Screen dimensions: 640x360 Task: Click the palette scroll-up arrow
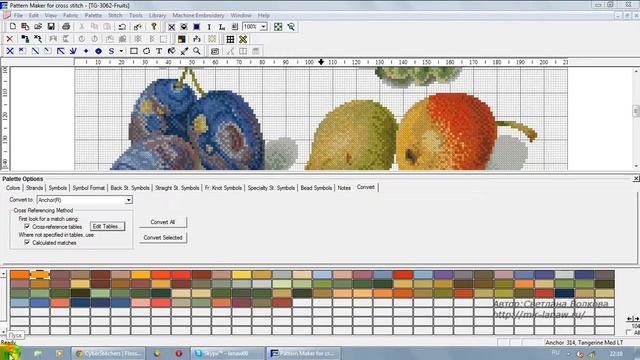[x=3, y=274]
